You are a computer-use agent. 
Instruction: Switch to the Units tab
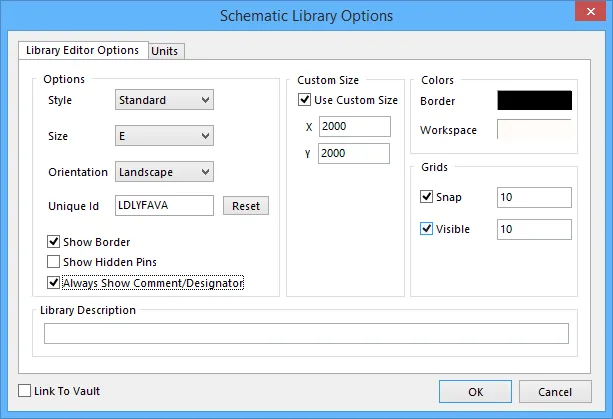(x=165, y=51)
